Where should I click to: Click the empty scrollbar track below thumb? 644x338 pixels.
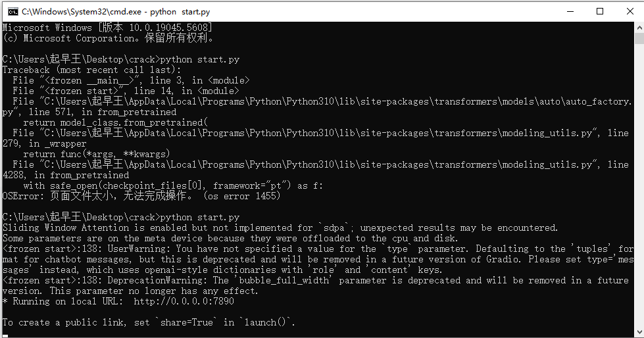point(639,185)
